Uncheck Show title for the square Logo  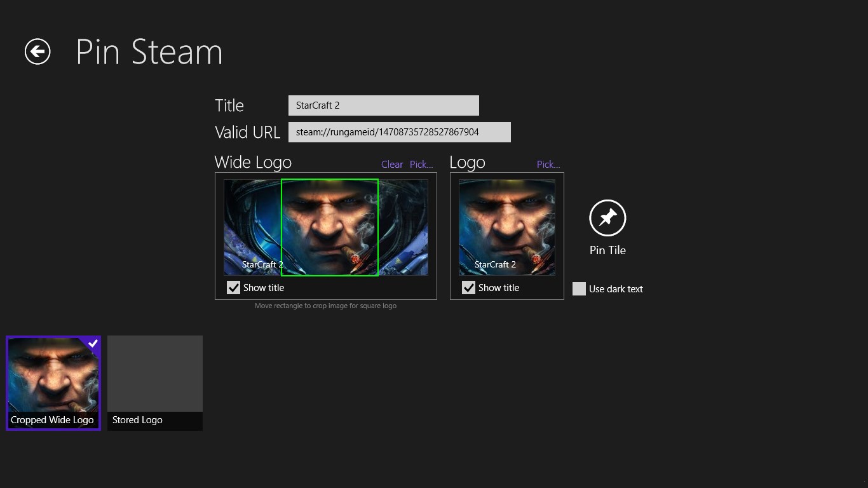(x=468, y=287)
